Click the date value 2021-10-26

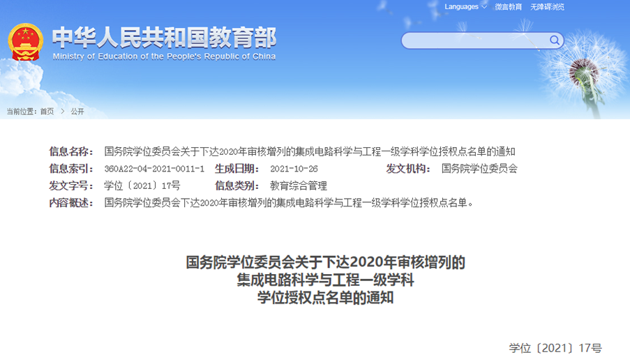(294, 169)
